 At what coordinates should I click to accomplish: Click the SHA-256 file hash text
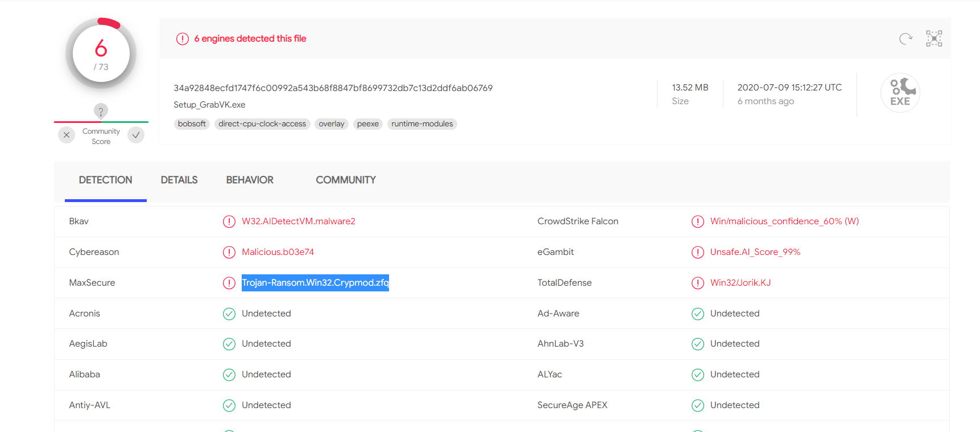[x=333, y=88]
